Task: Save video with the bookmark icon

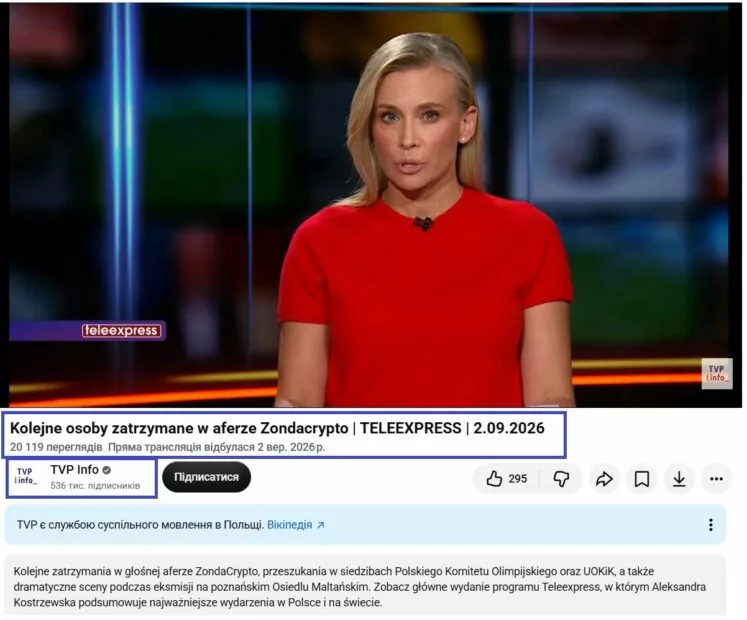Action: point(642,478)
